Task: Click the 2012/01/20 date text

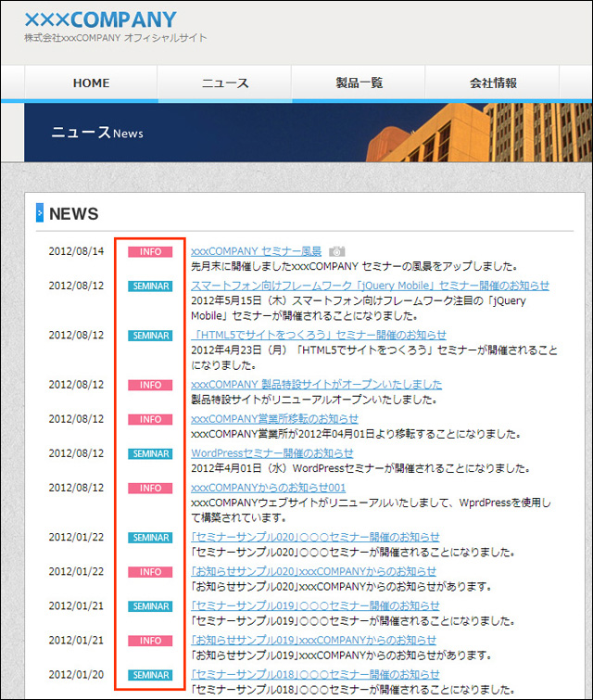Action: (x=76, y=675)
